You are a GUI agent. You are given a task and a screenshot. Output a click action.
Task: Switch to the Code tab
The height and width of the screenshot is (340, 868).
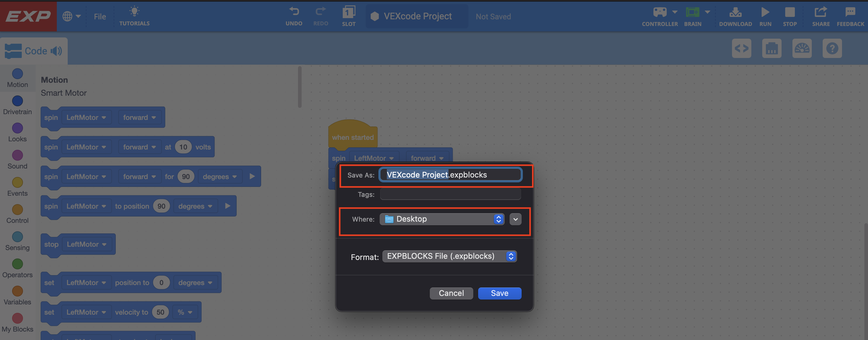point(34,51)
